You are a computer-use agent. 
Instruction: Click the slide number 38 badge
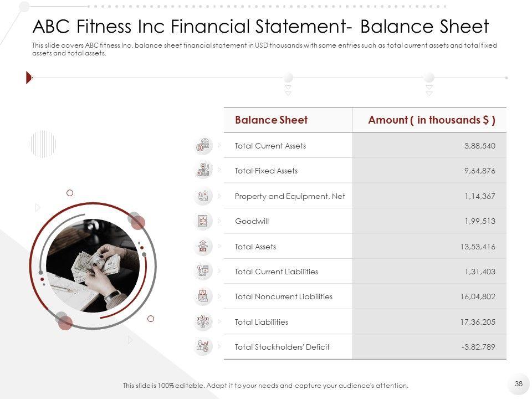(x=519, y=383)
